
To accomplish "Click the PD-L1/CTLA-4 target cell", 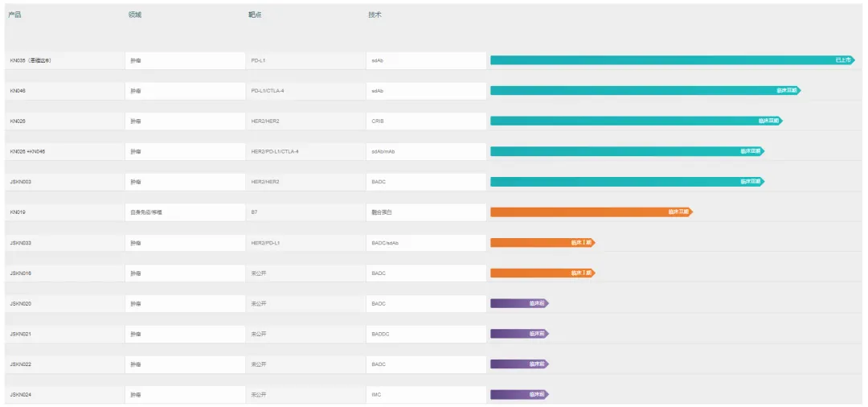I will (268, 91).
